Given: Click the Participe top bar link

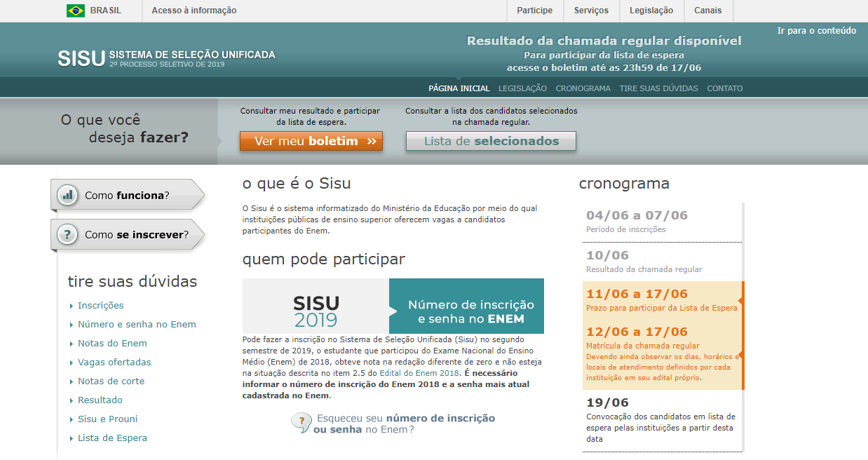Looking at the screenshot, I should (x=534, y=11).
